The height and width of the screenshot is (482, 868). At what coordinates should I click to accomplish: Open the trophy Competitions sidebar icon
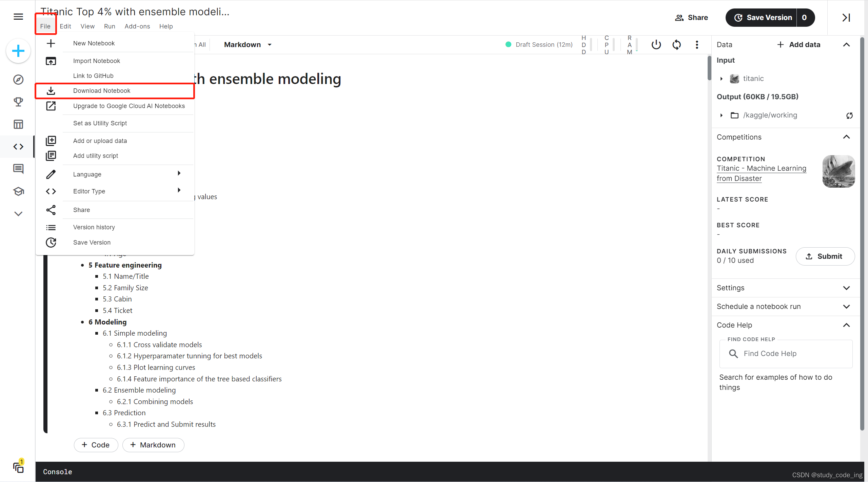18,102
